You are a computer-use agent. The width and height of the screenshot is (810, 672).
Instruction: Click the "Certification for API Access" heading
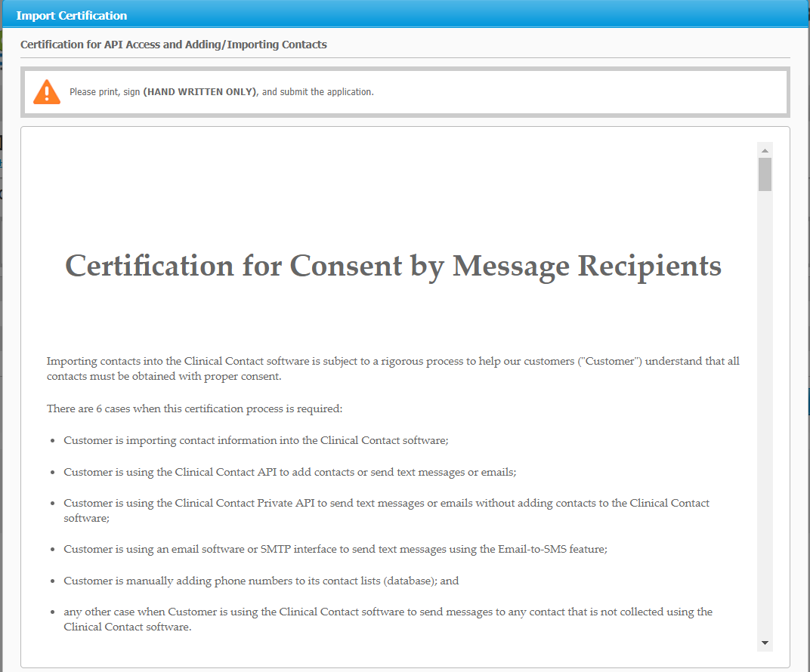tap(174, 45)
